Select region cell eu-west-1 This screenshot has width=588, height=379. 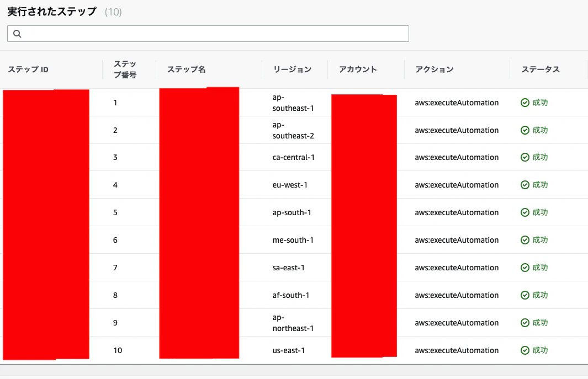click(x=290, y=185)
